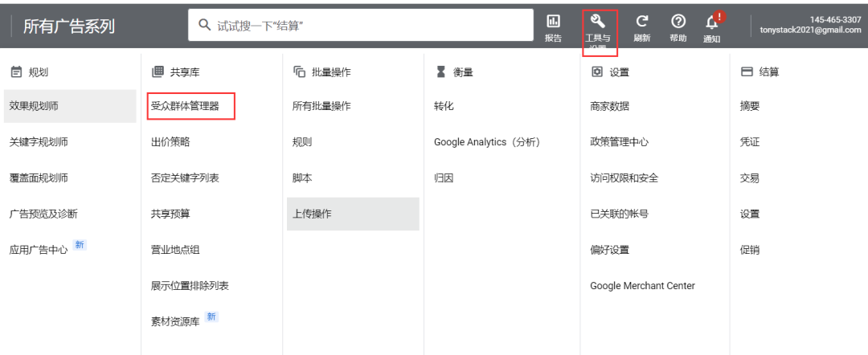The height and width of the screenshot is (355, 868).
Task: Open 应用广告中心
Action: click(x=39, y=250)
